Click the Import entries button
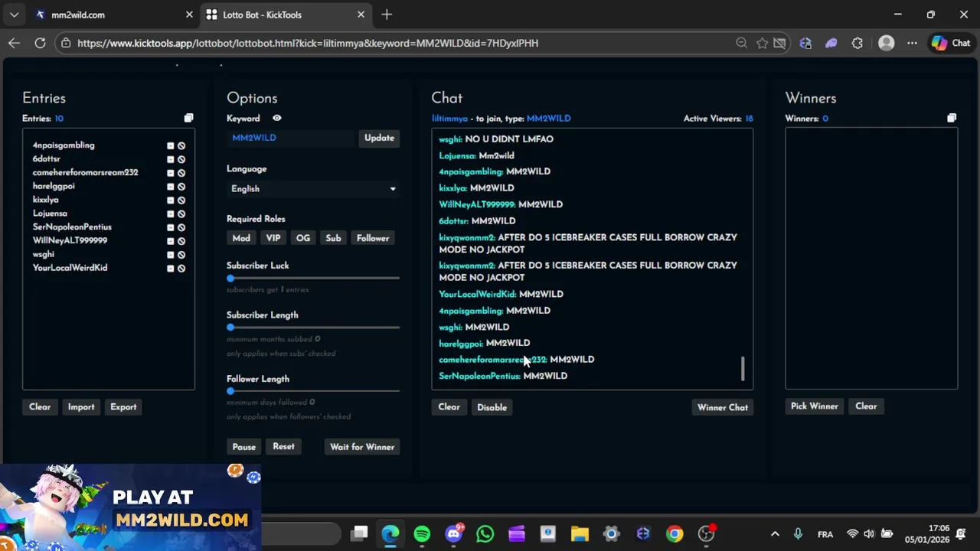Viewport: 980px width, 551px height. pyautogui.click(x=81, y=407)
